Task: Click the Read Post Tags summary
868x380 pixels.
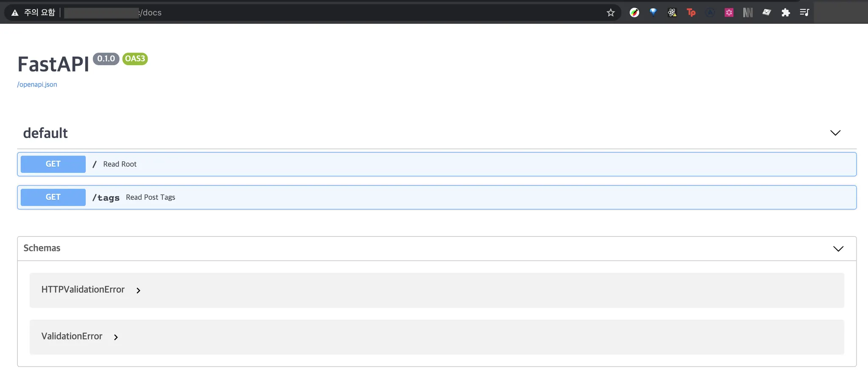Action: point(150,197)
